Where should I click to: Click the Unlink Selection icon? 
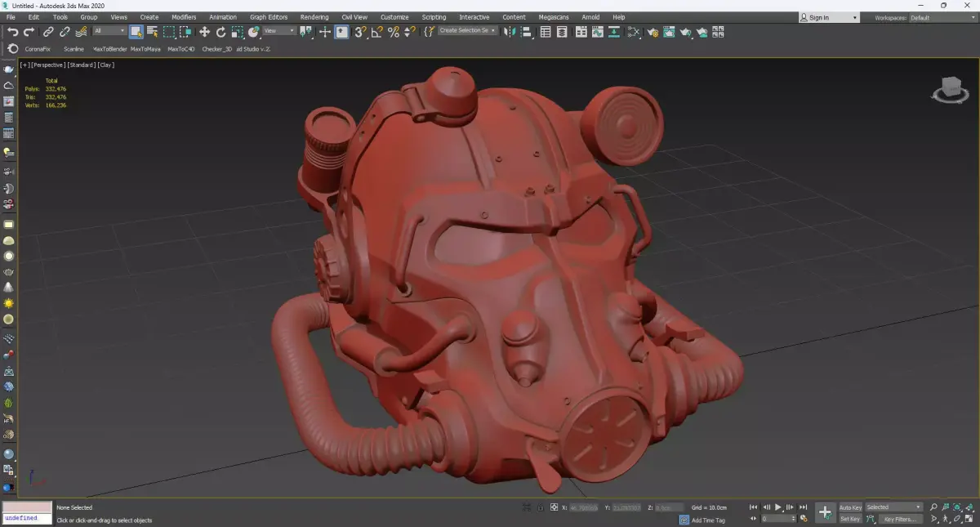[65, 32]
